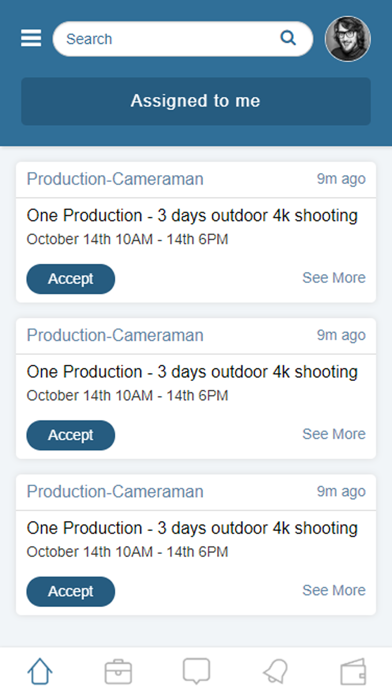Expand See More on second job card
392x696 pixels.
[334, 434]
